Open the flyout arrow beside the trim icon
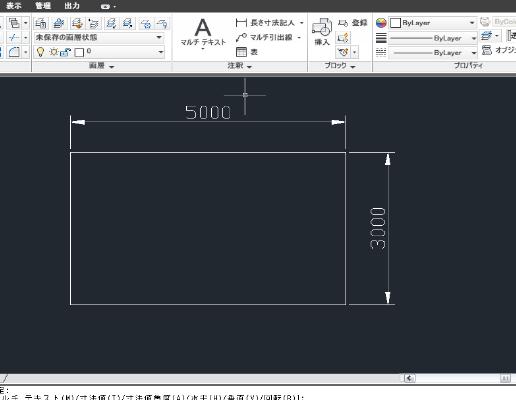Screen dimensions: 516x400 pos(26,38)
